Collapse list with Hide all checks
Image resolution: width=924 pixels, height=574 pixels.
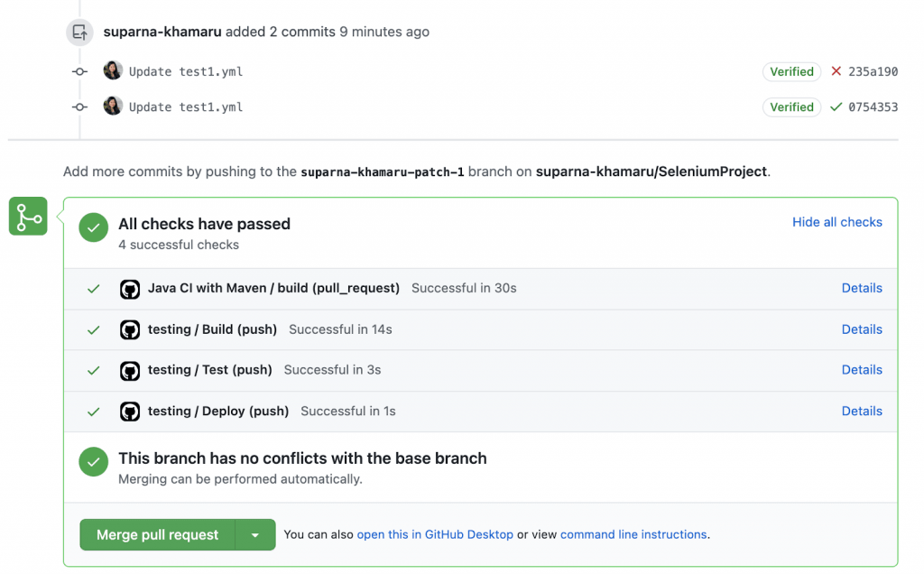coord(836,222)
